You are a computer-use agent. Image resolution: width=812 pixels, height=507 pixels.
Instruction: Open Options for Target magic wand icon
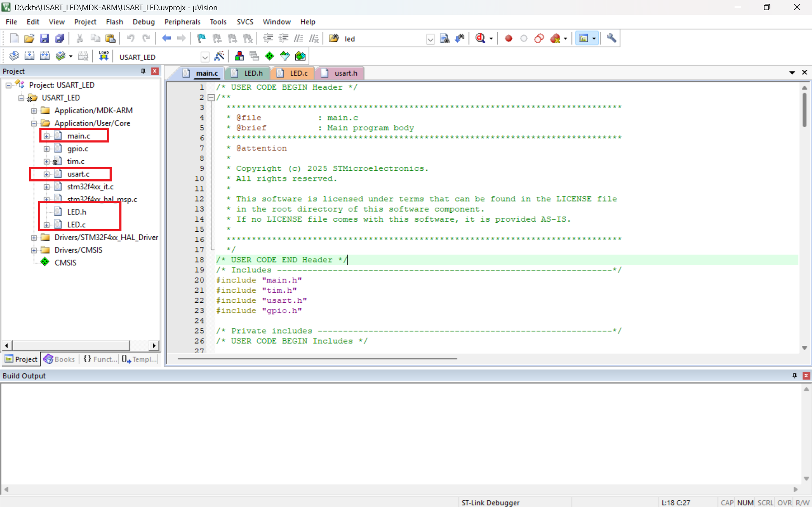pyautogui.click(x=219, y=56)
